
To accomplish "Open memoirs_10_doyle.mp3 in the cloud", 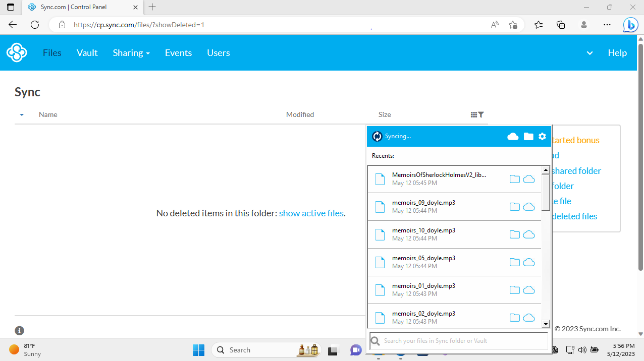I will point(528,234).
